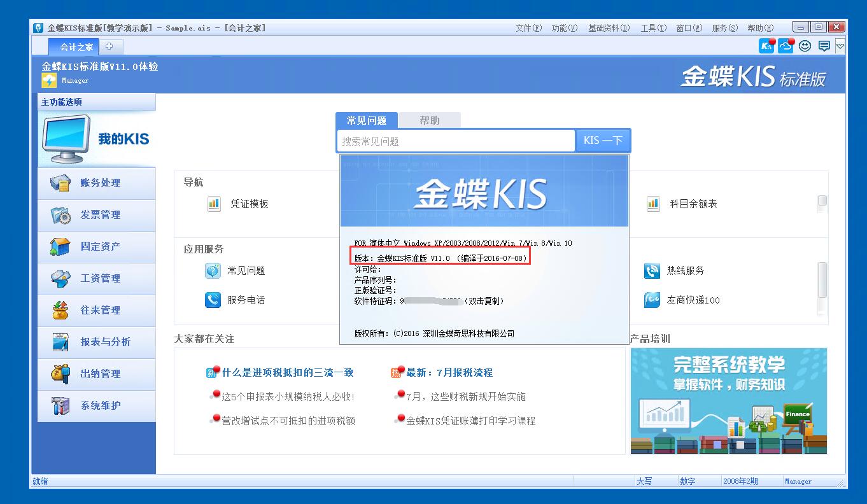Click the 热线服务 phone icon
This screenshot has width=867, height=504.
[652, 270]
